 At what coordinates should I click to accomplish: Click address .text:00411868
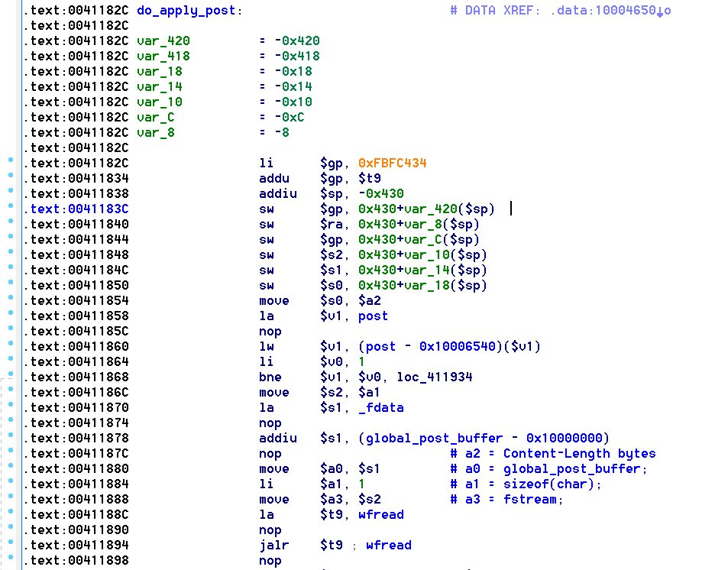(76, 377)
